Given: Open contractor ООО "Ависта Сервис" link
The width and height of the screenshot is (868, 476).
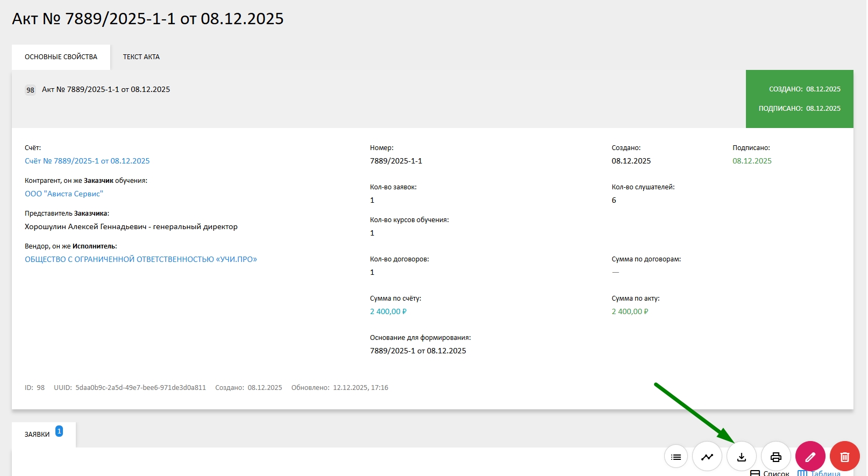Looking at the screenshot, I should tap(63, 194).
